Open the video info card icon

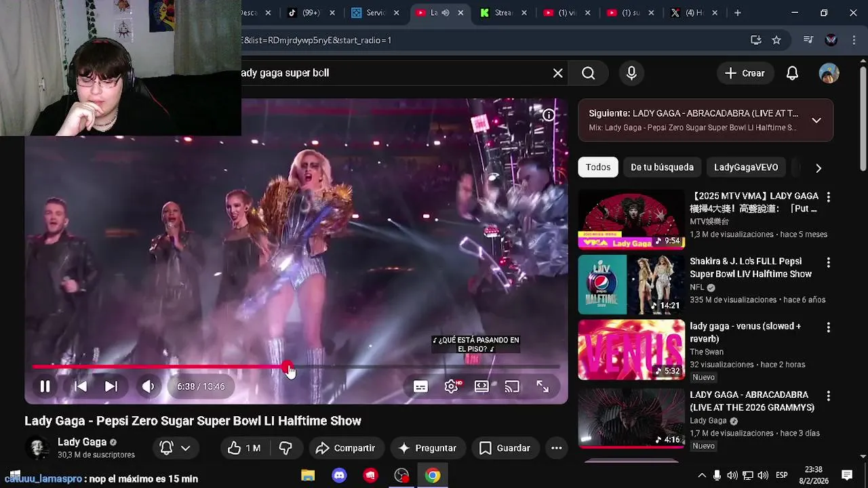click(x=548, y=115)
